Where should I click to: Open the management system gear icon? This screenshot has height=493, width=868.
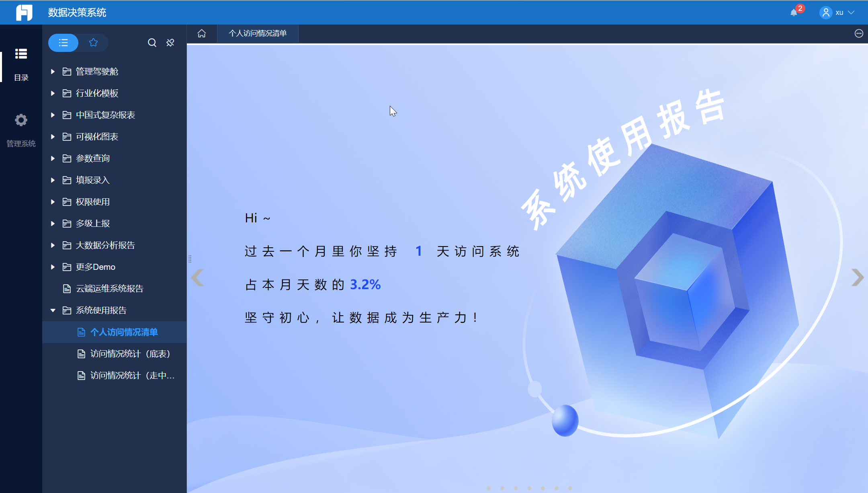point(21,120)
